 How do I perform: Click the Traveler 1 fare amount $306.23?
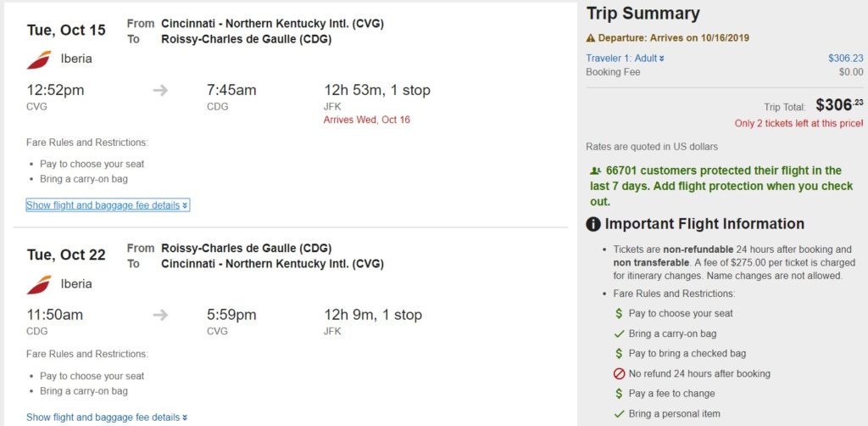[845, 59]
